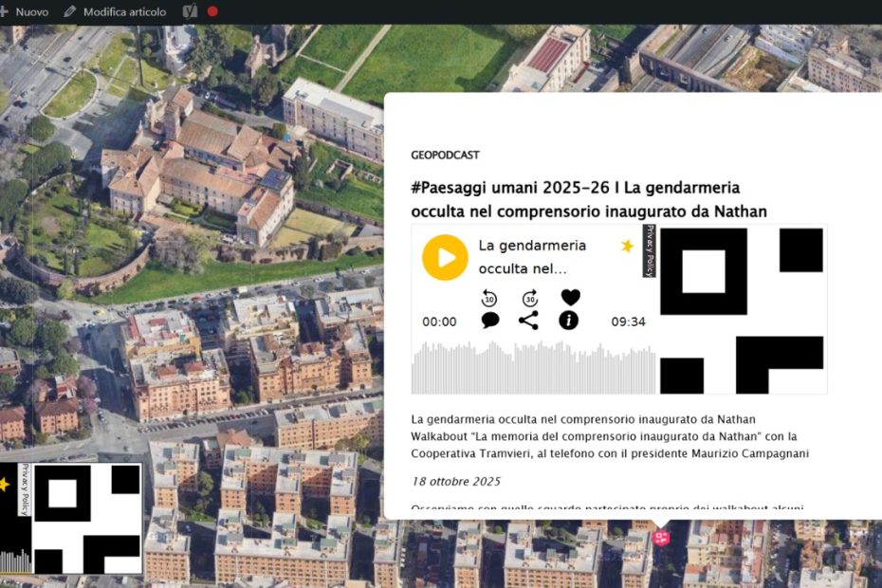Click the pink podcast map marker
Image resolution: width=882 pixels, height=588 pixels.
[x=661, y=537]
